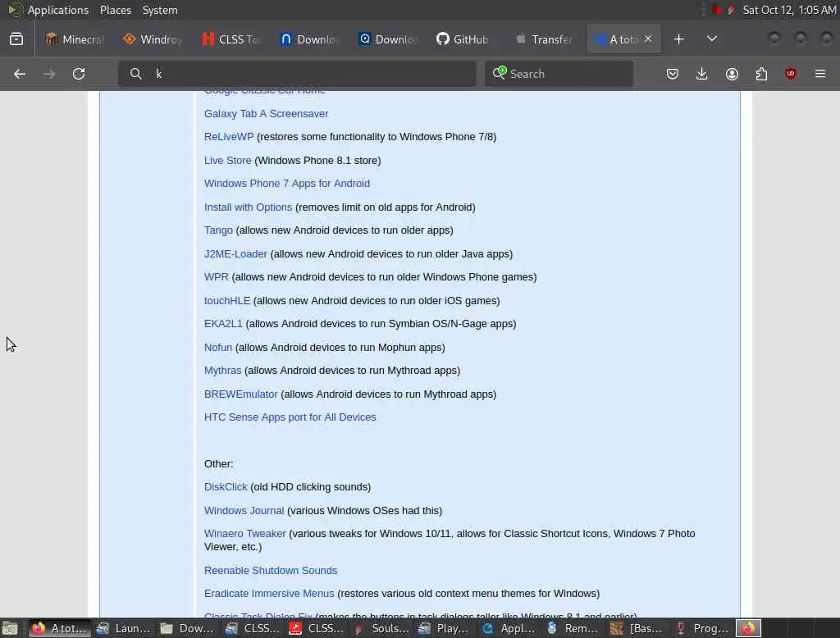Open the J2ME-Loader link
The image size is (840, 638).
(235, 254)
